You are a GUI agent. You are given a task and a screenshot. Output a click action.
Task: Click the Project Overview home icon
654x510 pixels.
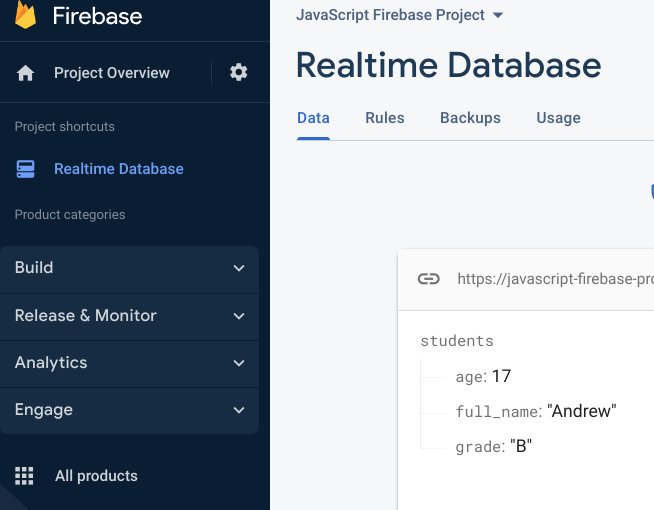coord(26,73)
